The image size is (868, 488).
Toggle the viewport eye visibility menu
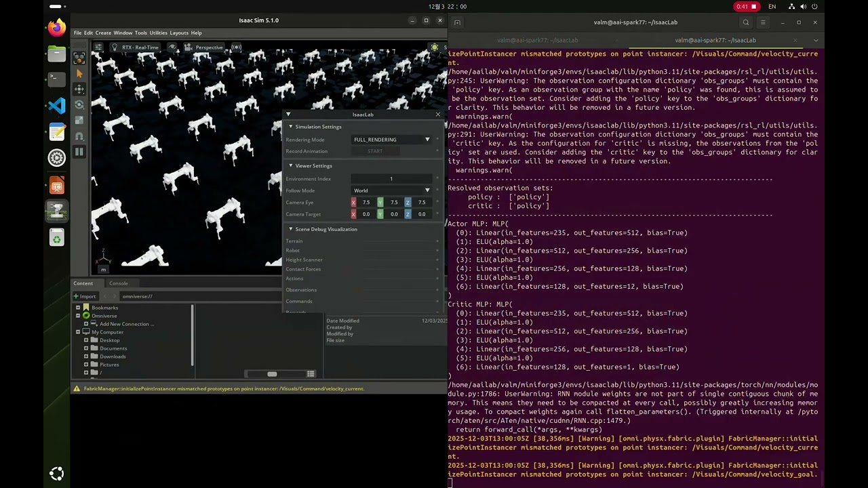tap(172, 47)
